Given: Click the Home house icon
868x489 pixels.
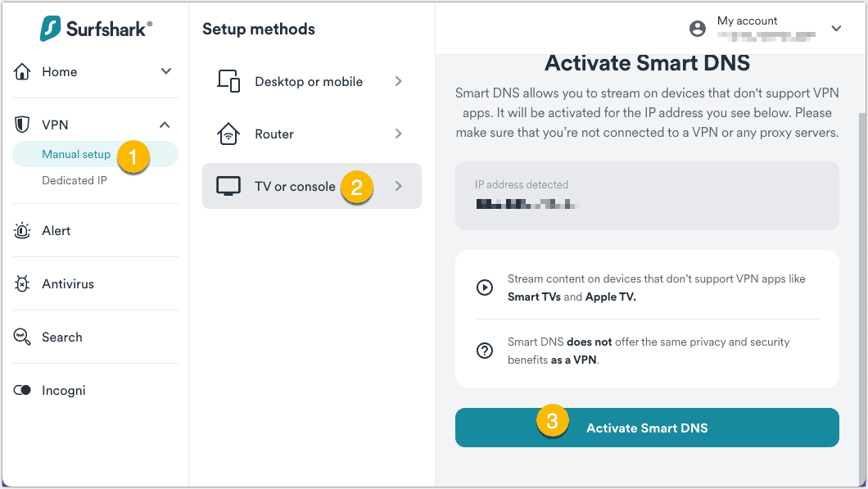Looking at the screenshot, I should [x=23, y=72].
